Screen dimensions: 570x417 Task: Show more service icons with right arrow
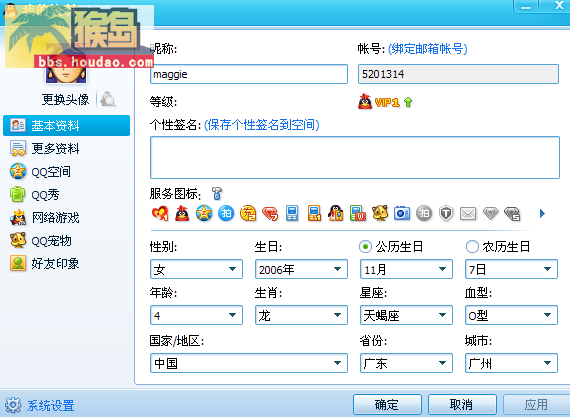point(542,213)
